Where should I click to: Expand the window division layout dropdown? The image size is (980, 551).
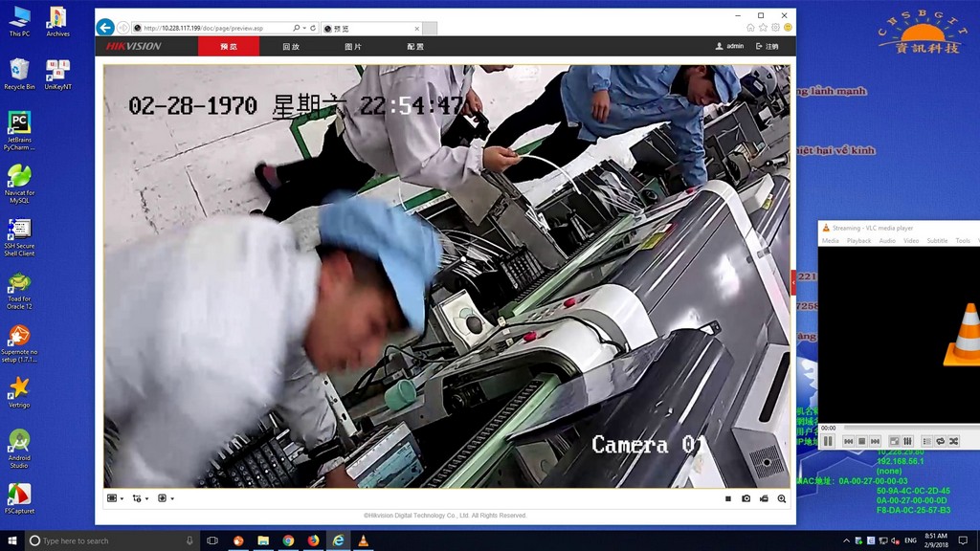(x=115, y=498)
